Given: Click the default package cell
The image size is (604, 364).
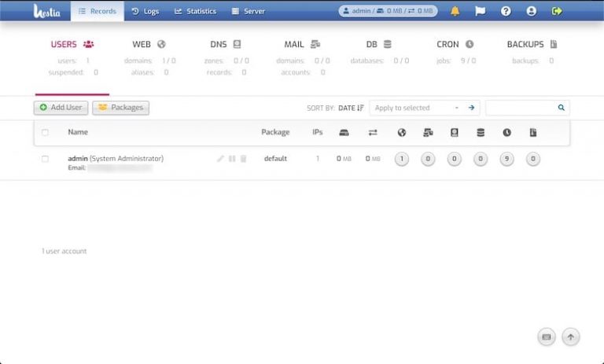Looking at the screenshot, I should (275, 158).
